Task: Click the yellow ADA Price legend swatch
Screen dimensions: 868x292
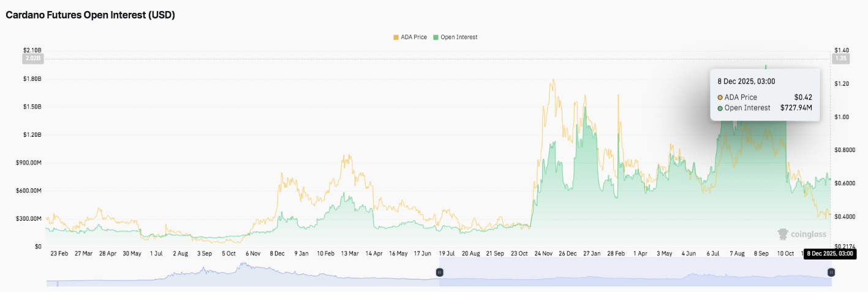Action: (396, 37)
